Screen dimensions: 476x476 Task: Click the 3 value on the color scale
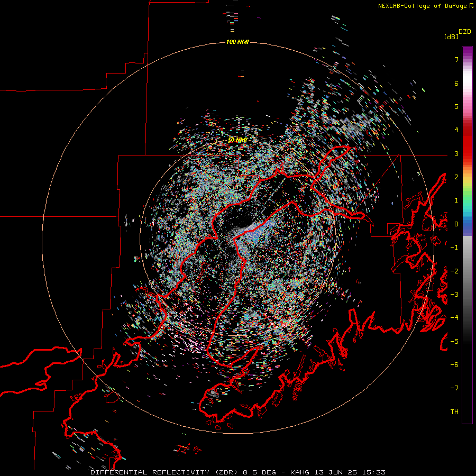456,153
